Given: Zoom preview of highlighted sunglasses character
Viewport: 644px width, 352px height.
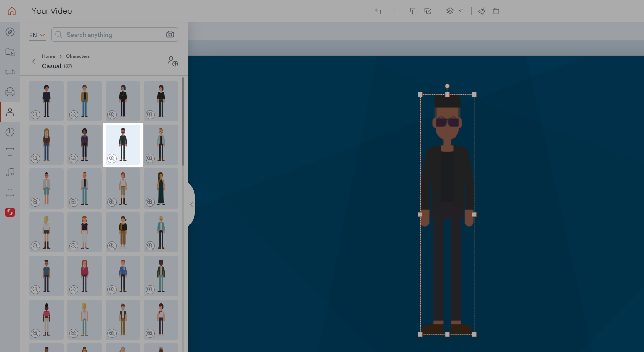Looking at the screenshot, I should click(x=112, y=158).
